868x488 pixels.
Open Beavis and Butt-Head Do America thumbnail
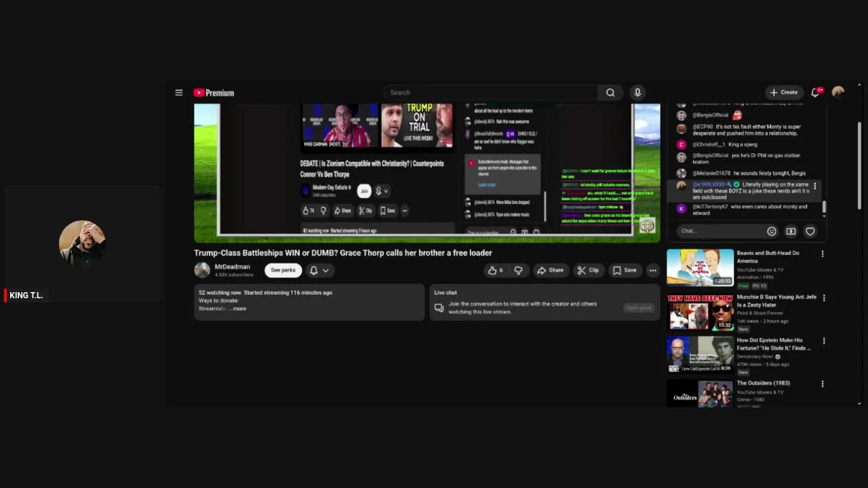[x=700, y=268]
